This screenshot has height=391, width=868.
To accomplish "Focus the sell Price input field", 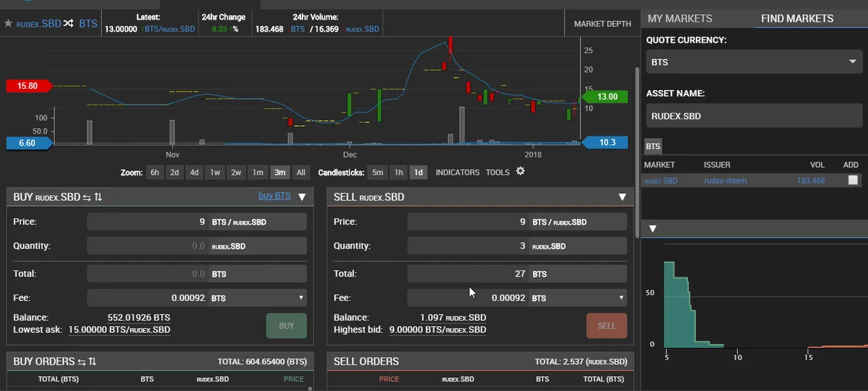I will pyautogui.click(x=467, y=222).
